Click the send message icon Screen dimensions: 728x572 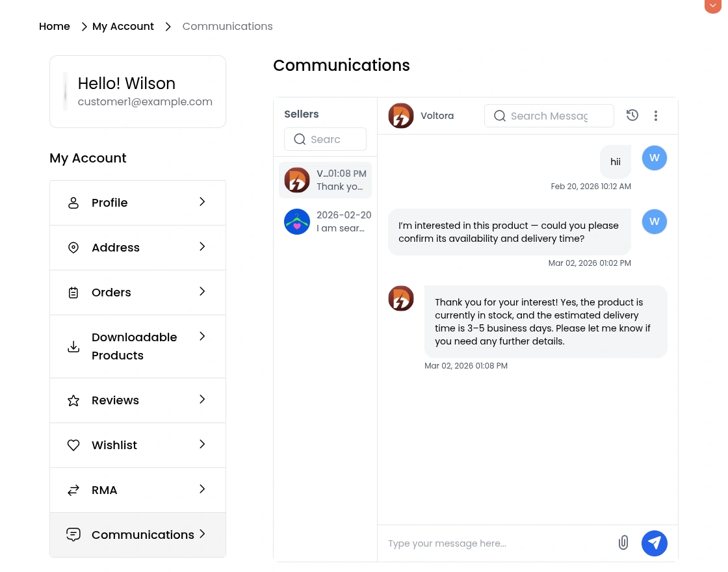pos(655,543)
